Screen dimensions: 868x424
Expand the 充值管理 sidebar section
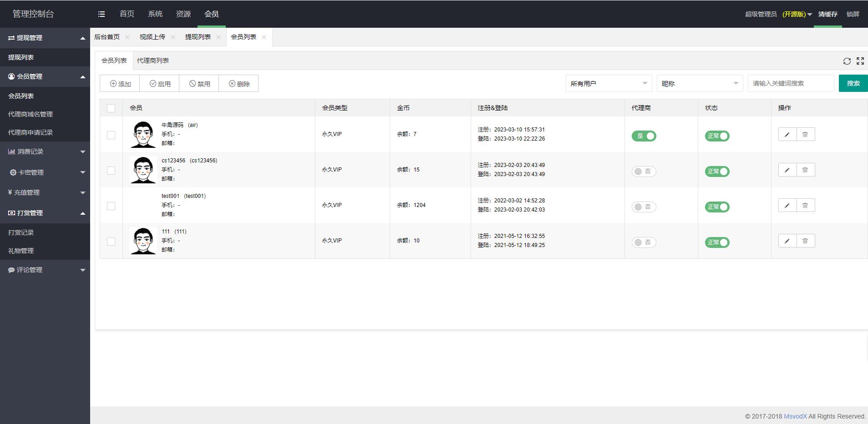point(45,192)
